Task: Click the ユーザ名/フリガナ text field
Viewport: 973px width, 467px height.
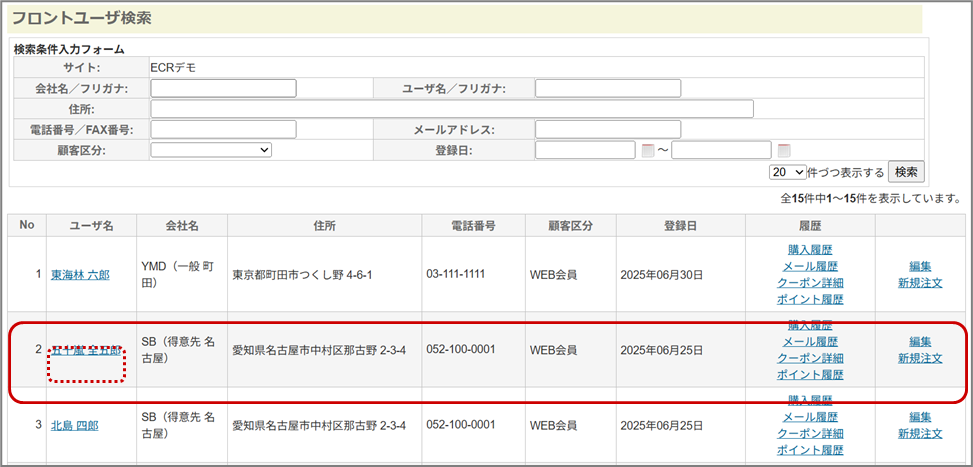Action: point(608,88)
